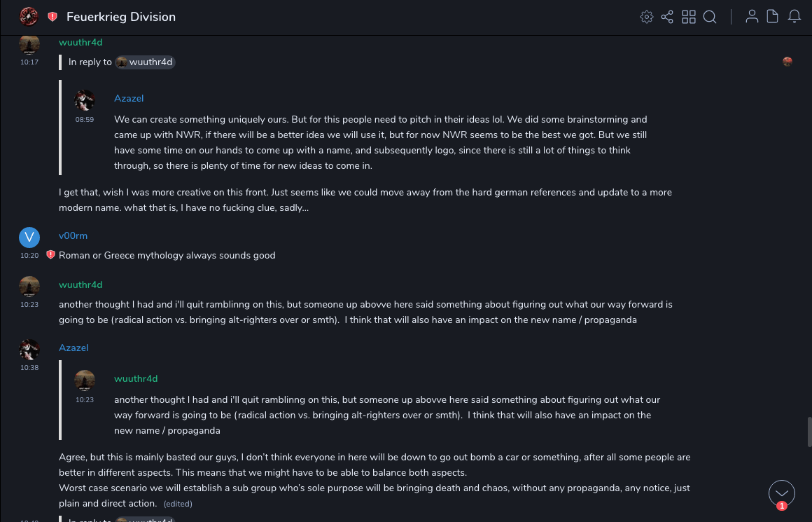This screenshot has width=812, height=522.
Task: Click the 10:20 message timestamp
Action: (29, 256)
